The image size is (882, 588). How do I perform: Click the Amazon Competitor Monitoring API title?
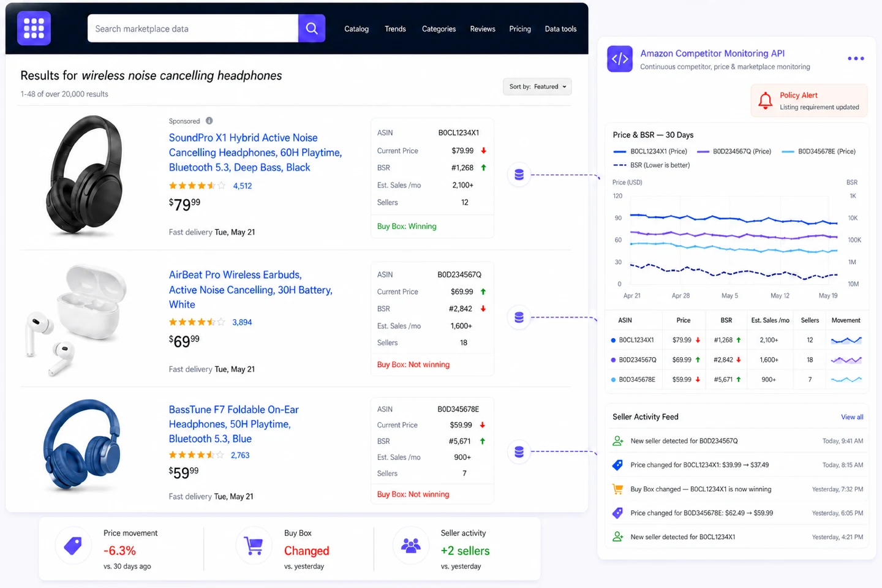pos(712,53)
